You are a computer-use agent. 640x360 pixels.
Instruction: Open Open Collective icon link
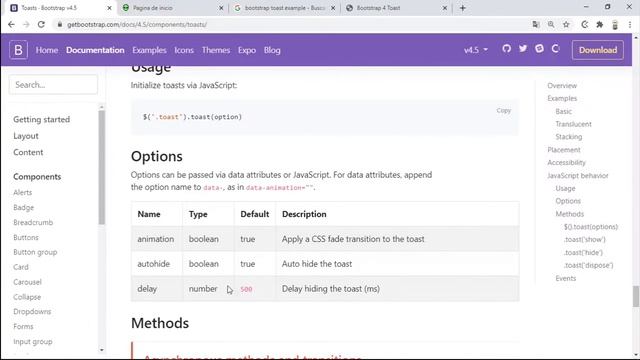(556, 49)
